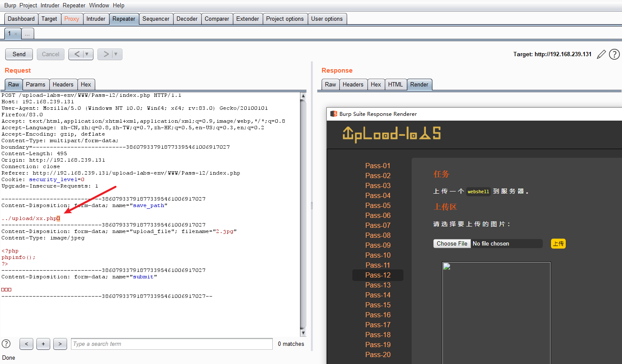Select the response Hex tab
Image resolution: width=622 pixels, height=364 pixels.
[376, 84]
